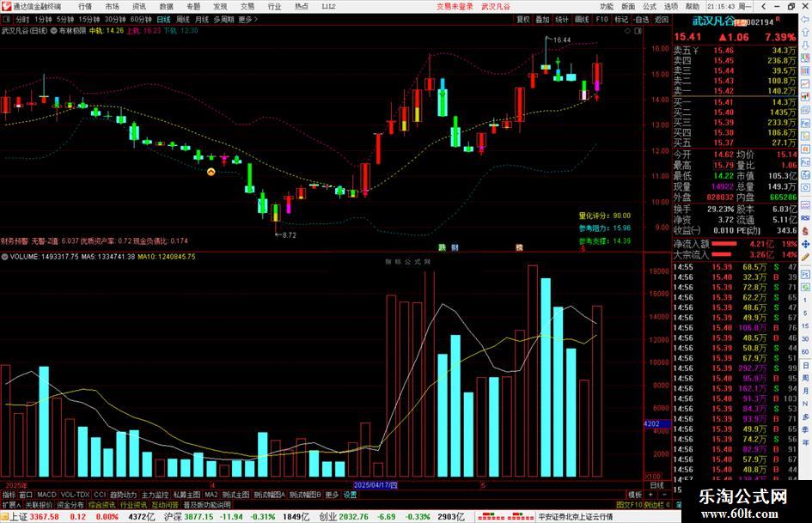The image size is (812, 523).
Task: Open the 行情 menu
Action: (x=85, y=6)
